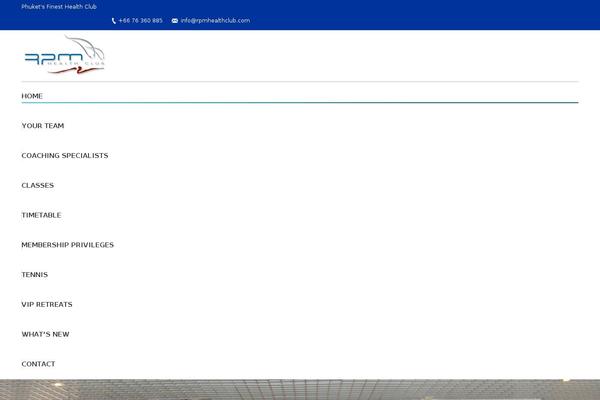Email info@rpmhealthclub.com
Image resolution: width=600 pixels, height=400 pixels.
click(215, 21)
